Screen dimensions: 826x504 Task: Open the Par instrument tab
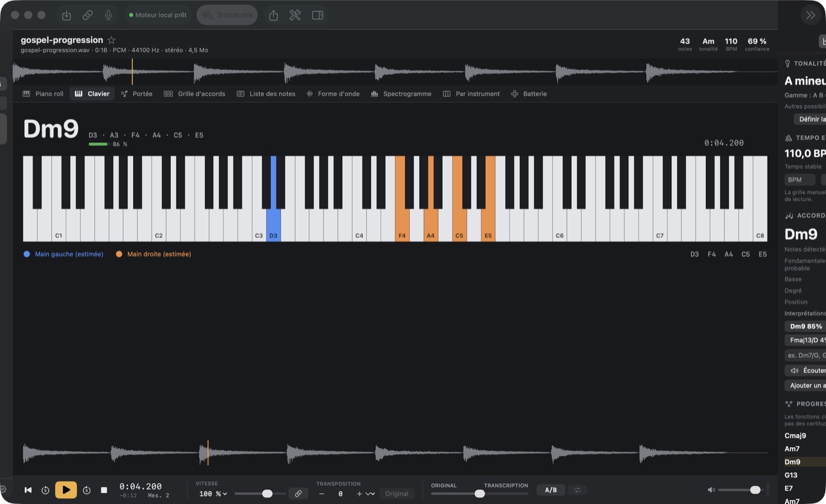[471, 94]
